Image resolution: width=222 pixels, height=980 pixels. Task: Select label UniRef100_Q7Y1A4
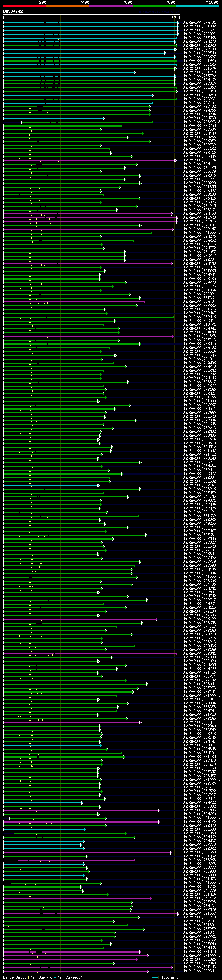[199, 103]
